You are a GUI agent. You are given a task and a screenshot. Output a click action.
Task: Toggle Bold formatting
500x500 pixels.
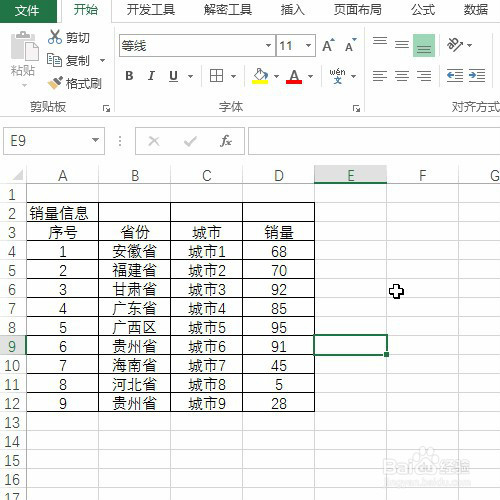pyautogui.click(x=129, y=76)
